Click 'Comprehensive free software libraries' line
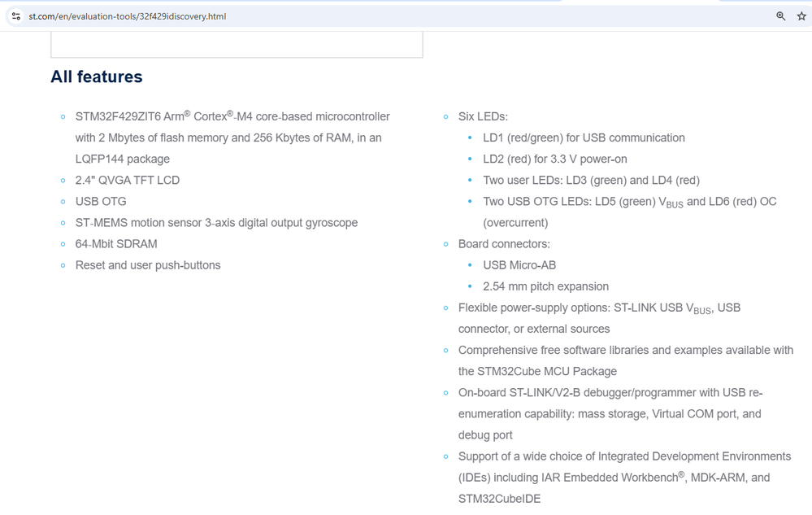The image size is (812, 515). (626, 350)
